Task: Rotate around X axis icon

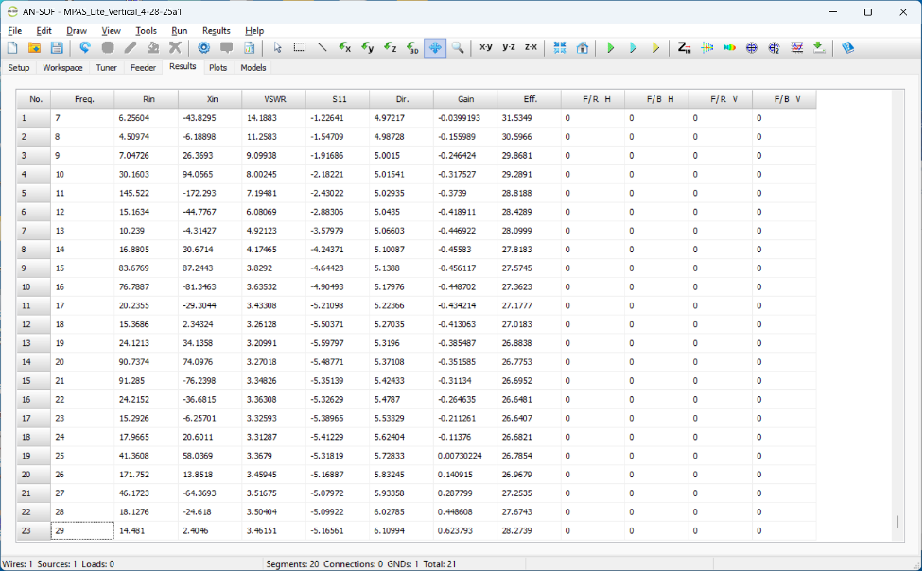Action: click(x=345, y=48)
